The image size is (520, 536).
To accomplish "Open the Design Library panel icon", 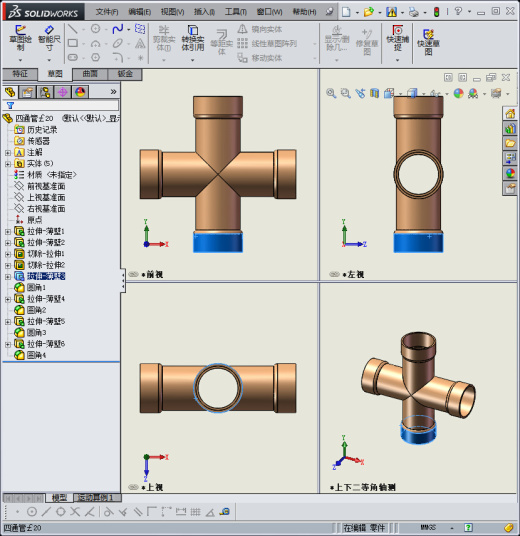I will click(x=510, y=129).
